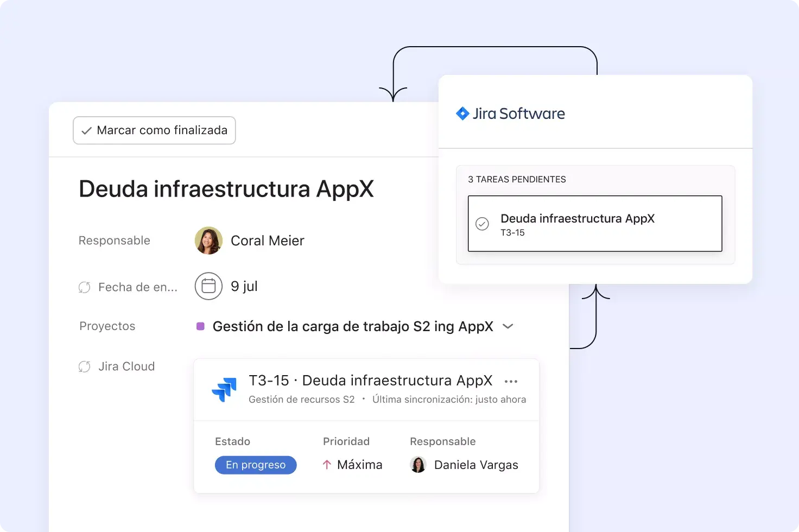Click Coral Meier's avatar
This screenshot has height=532, width=799.
click(x=208, y=240)
